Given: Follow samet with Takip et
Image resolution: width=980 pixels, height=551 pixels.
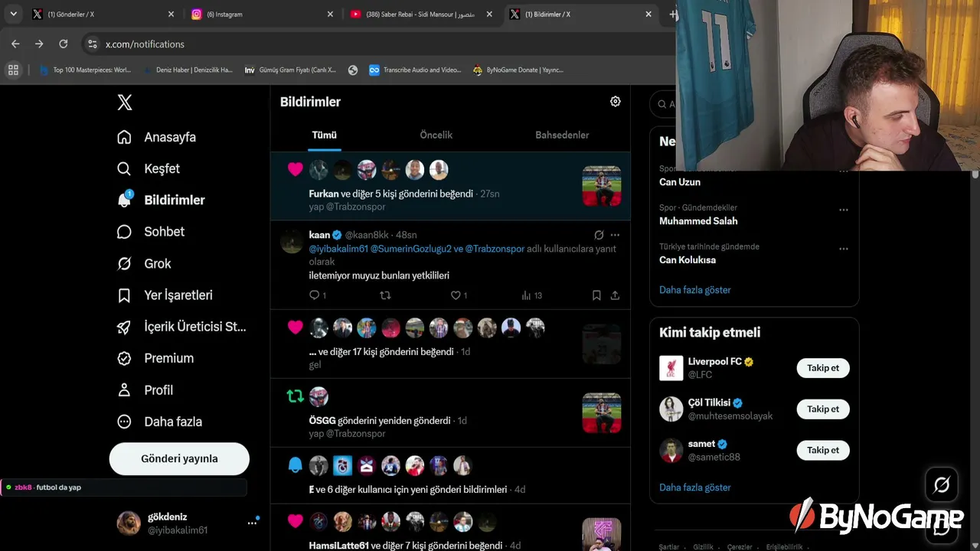Looking at the screenshot, I should (823, 450).
